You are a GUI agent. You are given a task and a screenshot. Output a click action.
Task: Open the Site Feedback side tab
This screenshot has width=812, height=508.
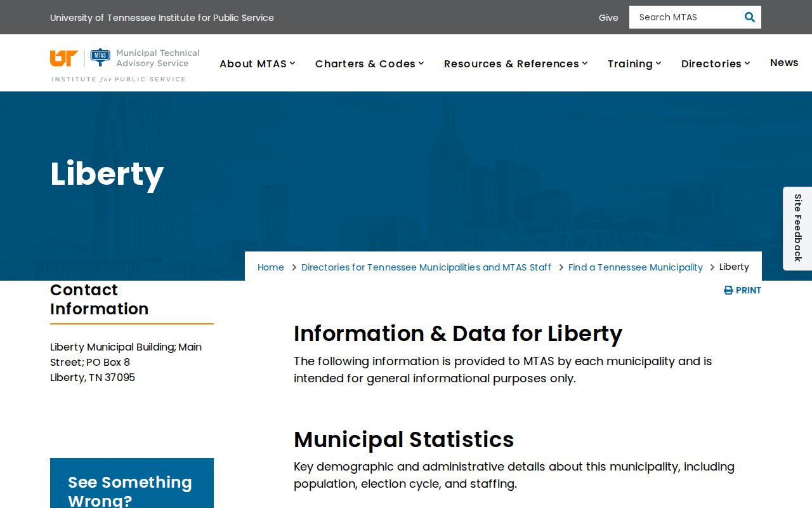(797, 228)
